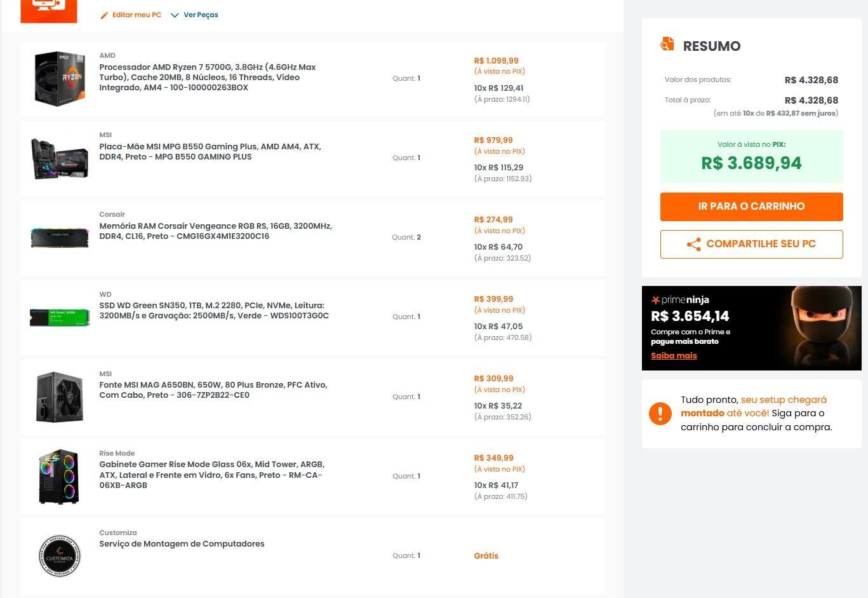
Task: Click the PIX total R$ 3.689,94
Action: [x=751, y=163]
